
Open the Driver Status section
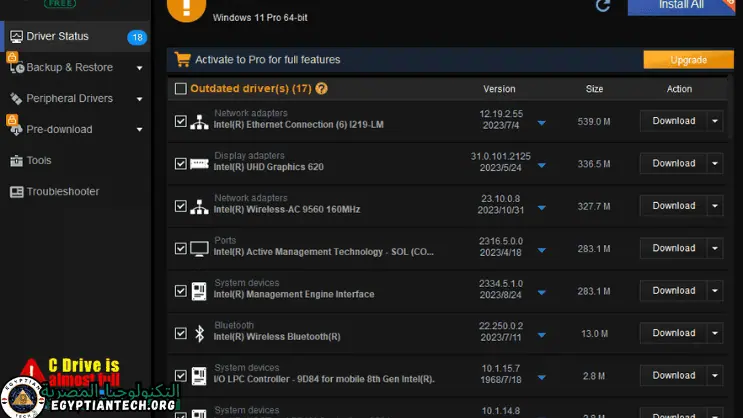click(x=76, y=36)
